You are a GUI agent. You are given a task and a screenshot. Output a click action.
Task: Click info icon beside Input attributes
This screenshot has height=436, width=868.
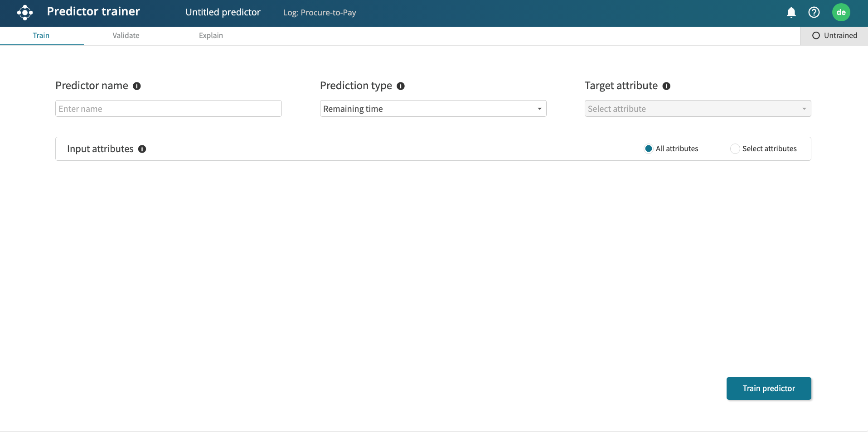pos(142,149)
